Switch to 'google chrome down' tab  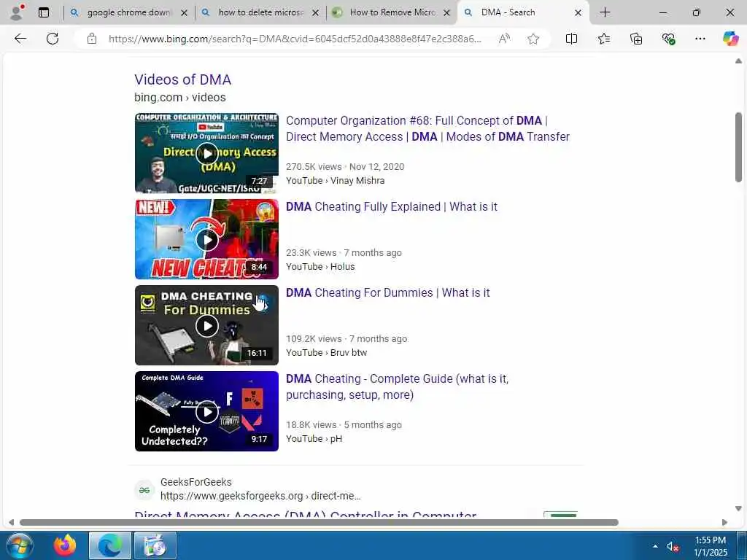[129, 12]
